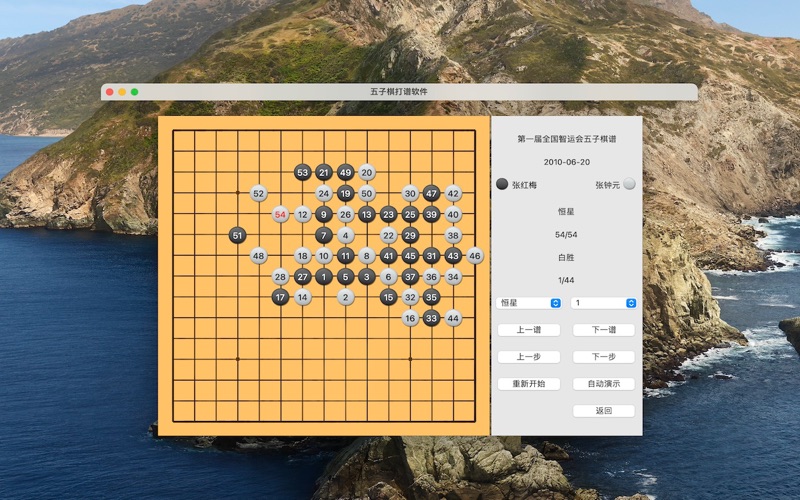Click white stone number 4
Screen dimensions: 800x500
[x=345, y=235]
